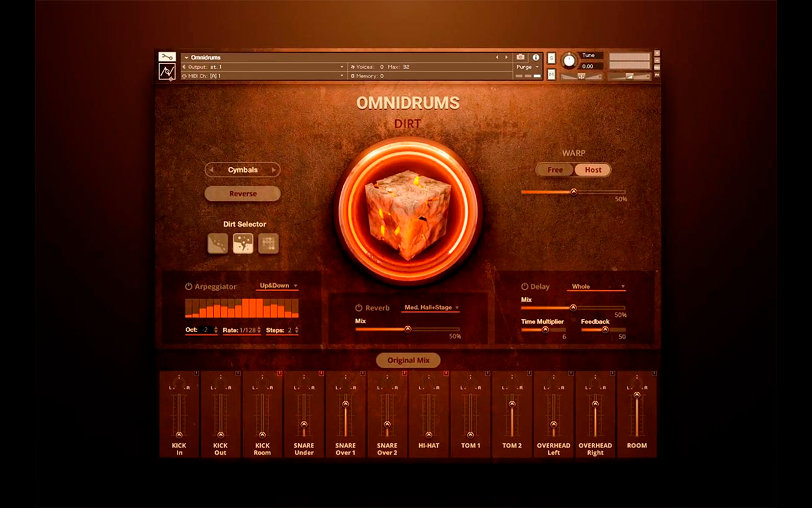Click the WARP slider handle

(573, 192)
